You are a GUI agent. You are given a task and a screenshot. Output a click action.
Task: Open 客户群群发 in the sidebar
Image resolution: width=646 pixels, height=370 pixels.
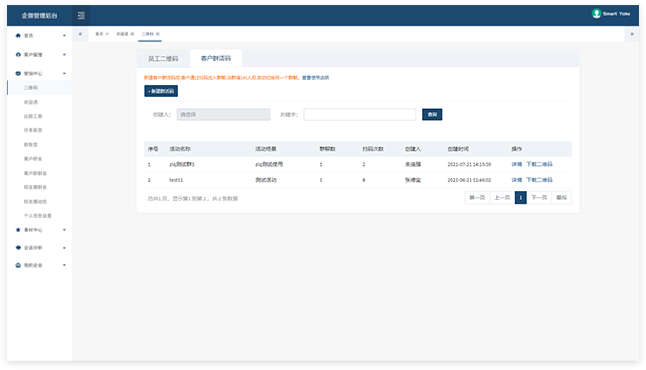(x=35, y=173)
